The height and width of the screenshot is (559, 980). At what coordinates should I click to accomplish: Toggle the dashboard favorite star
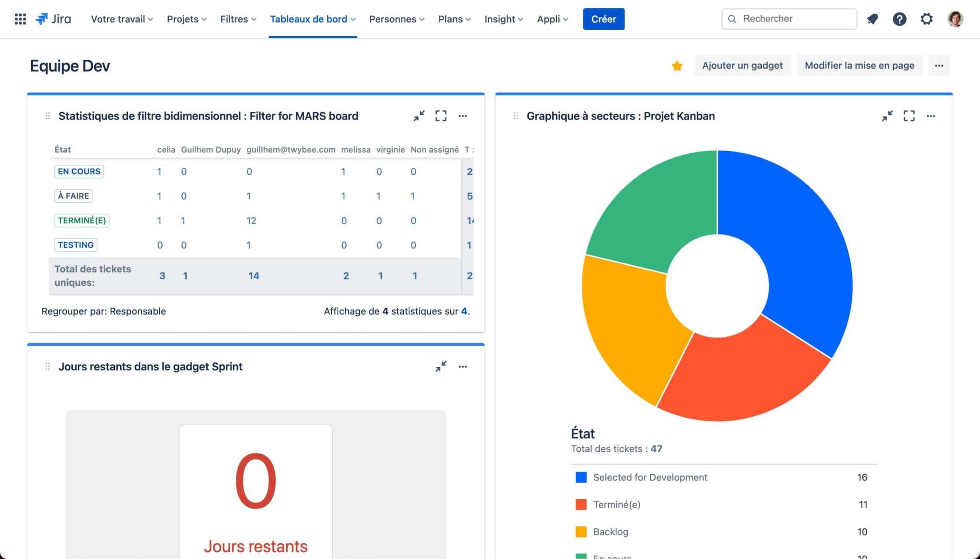[677, 66]
